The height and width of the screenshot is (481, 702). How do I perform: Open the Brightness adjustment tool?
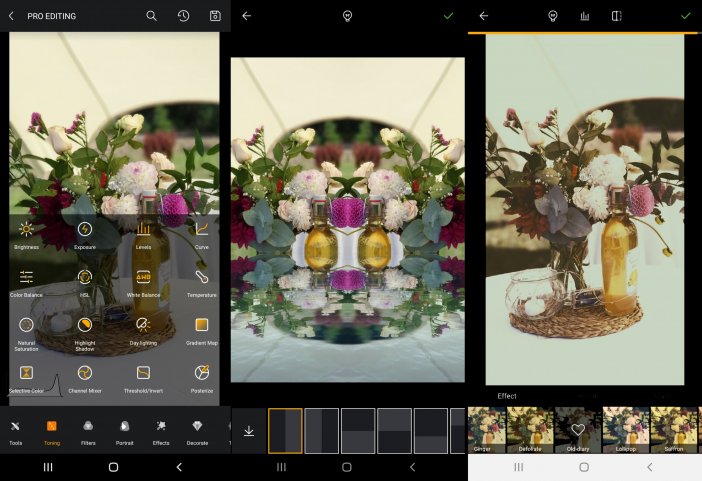(26, 235)
